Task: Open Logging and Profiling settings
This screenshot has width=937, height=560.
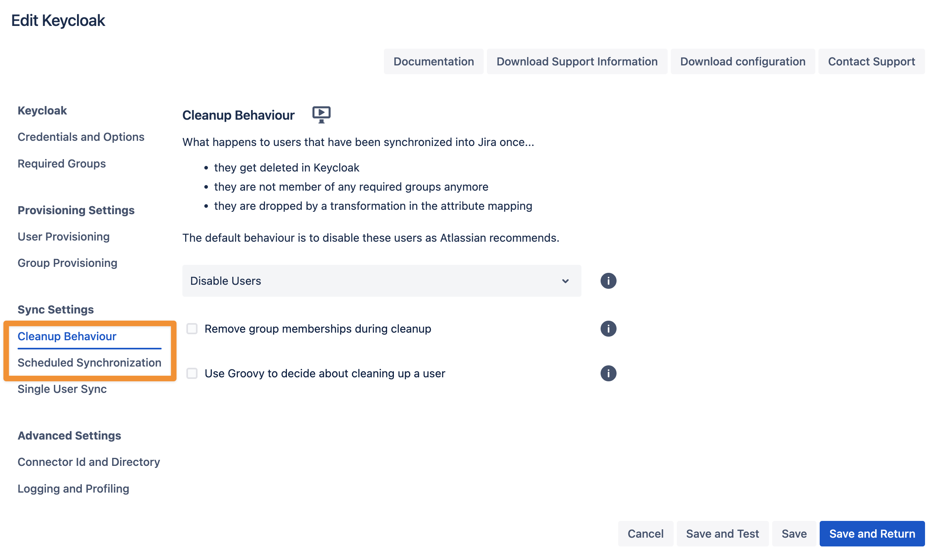Action: click(x=73, y=489)
